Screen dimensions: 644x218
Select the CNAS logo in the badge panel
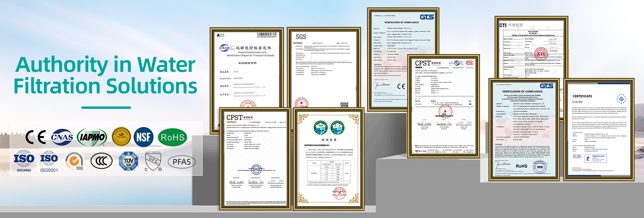point(62,137)
